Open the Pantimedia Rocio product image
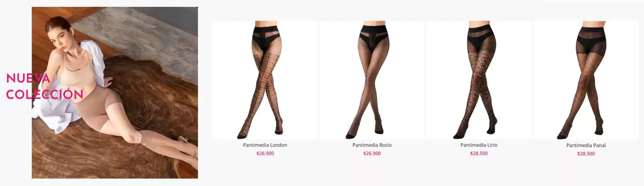This screenshot has width=644, height=186. coord(372,80)
